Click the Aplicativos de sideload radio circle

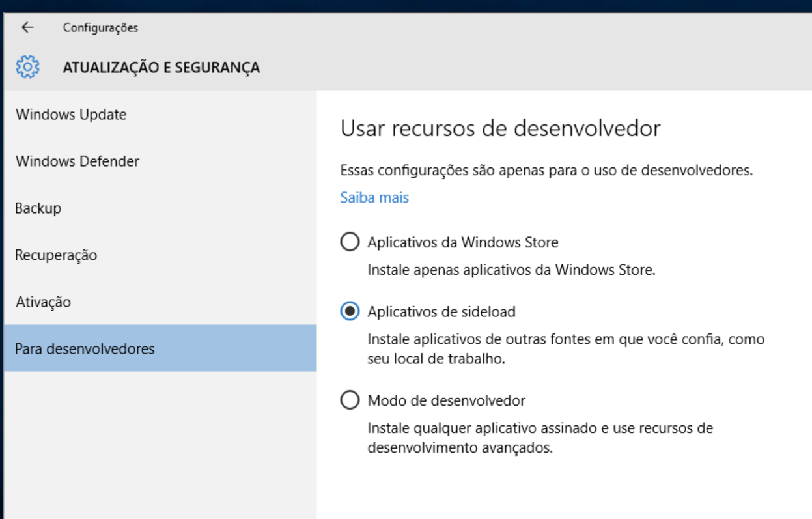(x=350, y=312)
